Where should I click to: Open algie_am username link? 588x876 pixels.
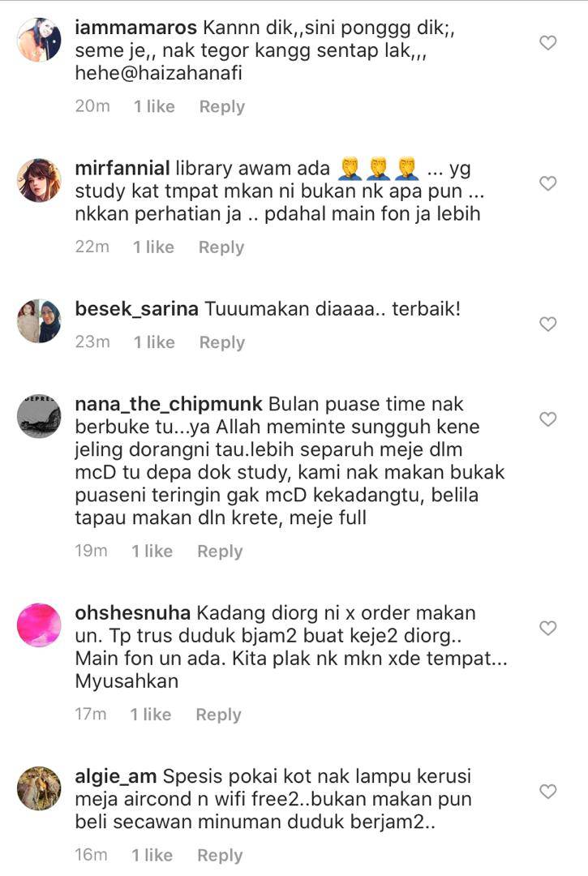(x=116, y=776)
